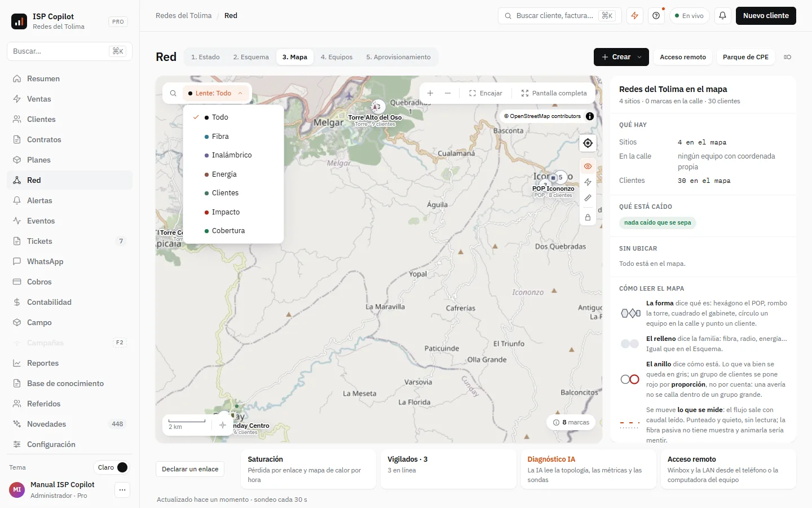
Task: Open the panel toggle icon right of Parque de CPE
Action: coord(787,57)
